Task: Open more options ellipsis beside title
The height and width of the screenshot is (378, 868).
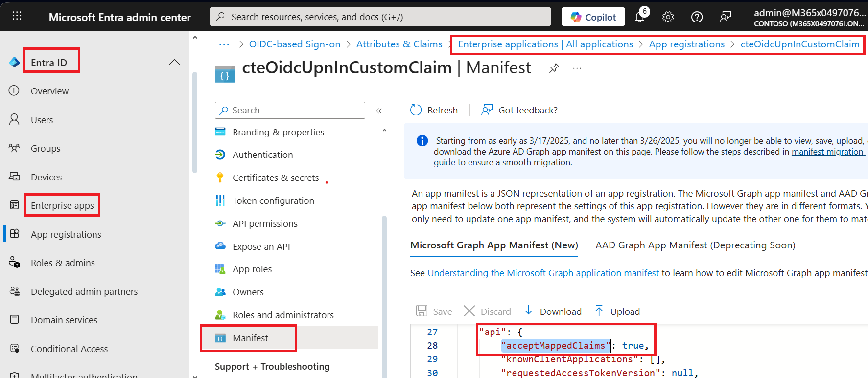Action: click(x=577, y=68)
